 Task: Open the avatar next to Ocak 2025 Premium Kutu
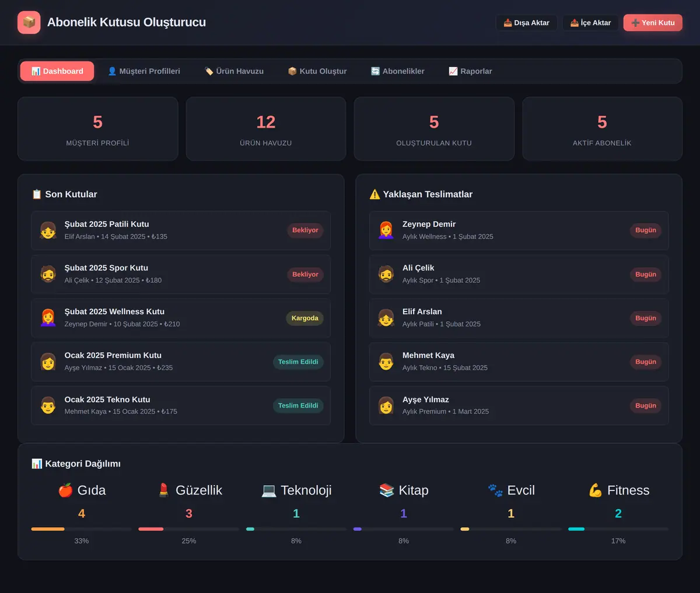tap(48, 362)
